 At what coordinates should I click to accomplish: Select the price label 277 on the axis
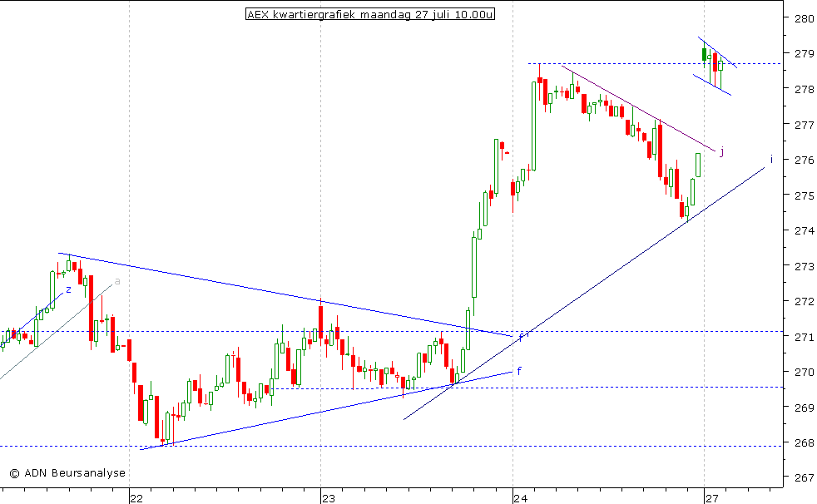tap(804, 125)
